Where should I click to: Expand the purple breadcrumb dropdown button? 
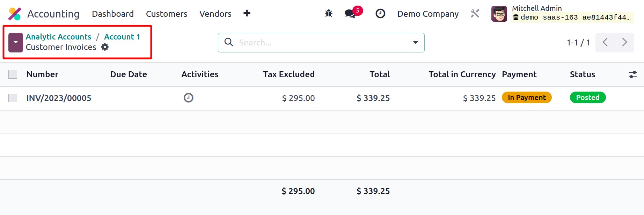click(x=16, y=43)
